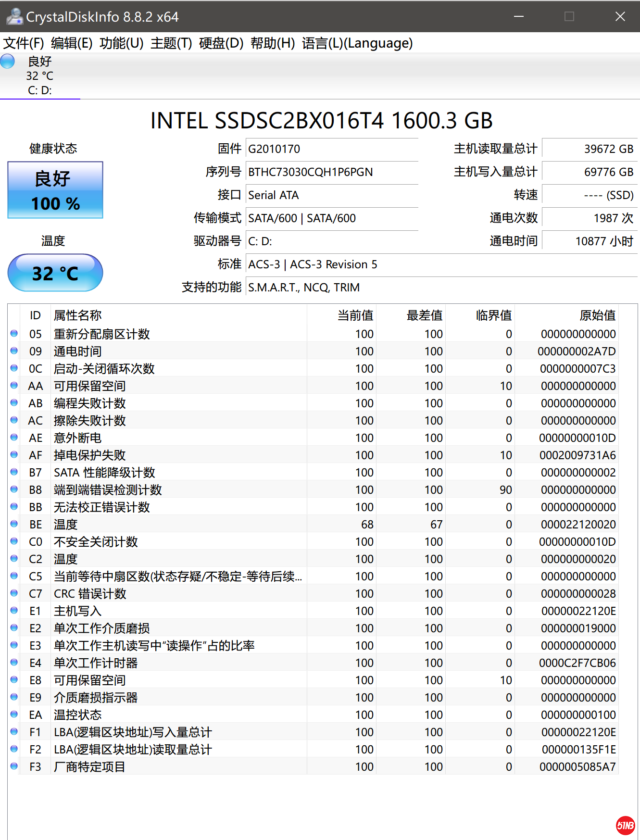Click status dot for F3 厂商特定项目
Viewport: 640px width, 840px height.
pos(14,766)
